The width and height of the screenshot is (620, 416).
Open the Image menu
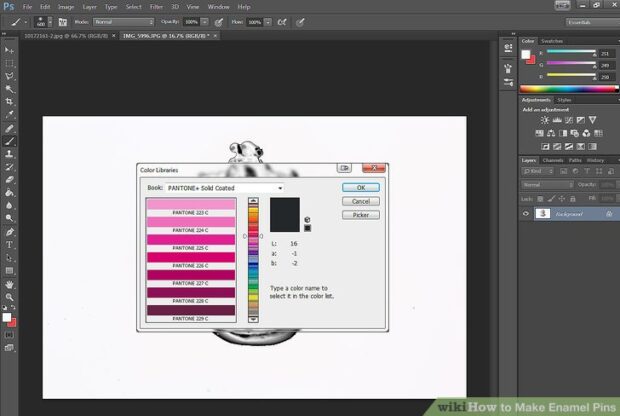tap(66, 7)
